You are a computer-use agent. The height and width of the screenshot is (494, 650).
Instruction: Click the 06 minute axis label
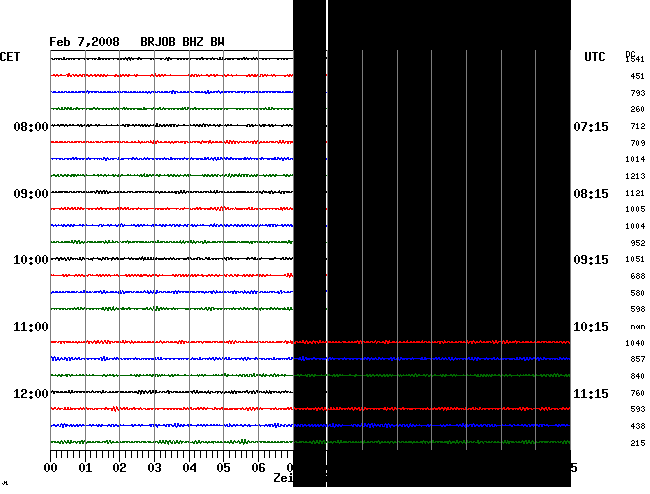tap(258, 468)
